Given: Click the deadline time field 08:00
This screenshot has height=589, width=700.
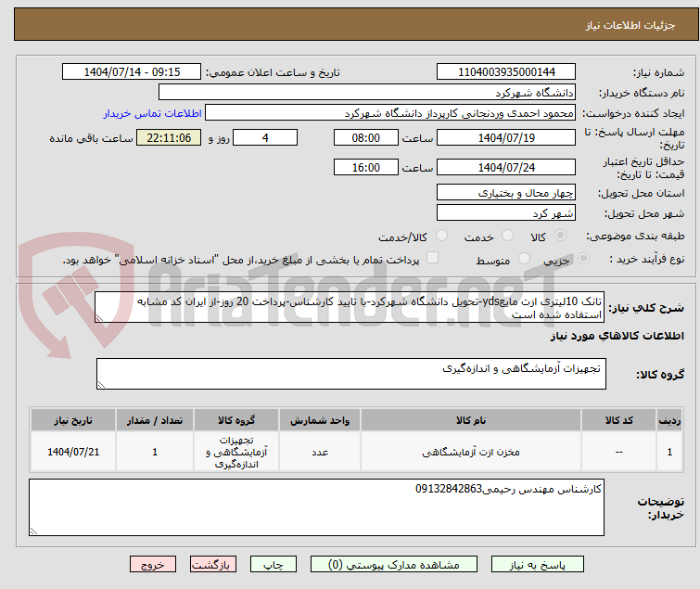Looking at the screenshot, I should 366,137.
